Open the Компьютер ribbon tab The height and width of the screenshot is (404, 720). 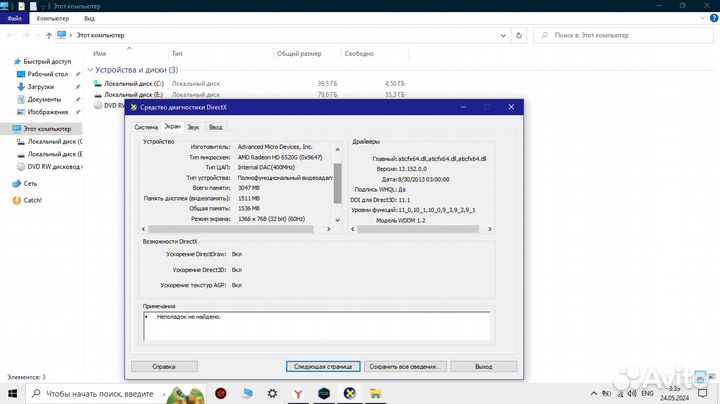pyautogui.click(x=52, y=18)
